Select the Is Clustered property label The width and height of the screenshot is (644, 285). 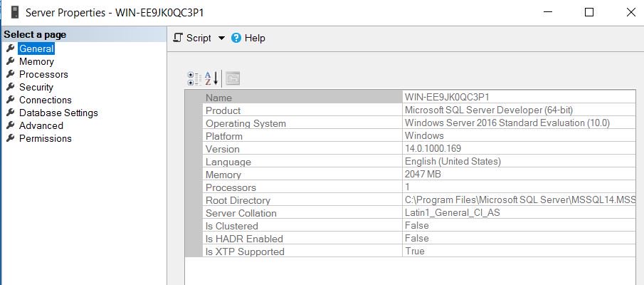coord(232,225)
